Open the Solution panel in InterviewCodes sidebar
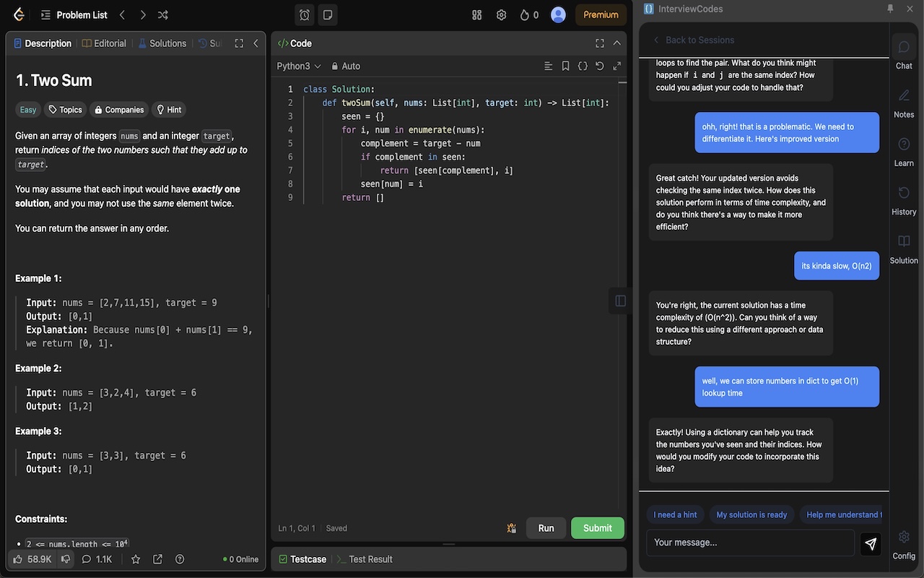This screenshot has width=924, height=578. (x=904, y=246)
